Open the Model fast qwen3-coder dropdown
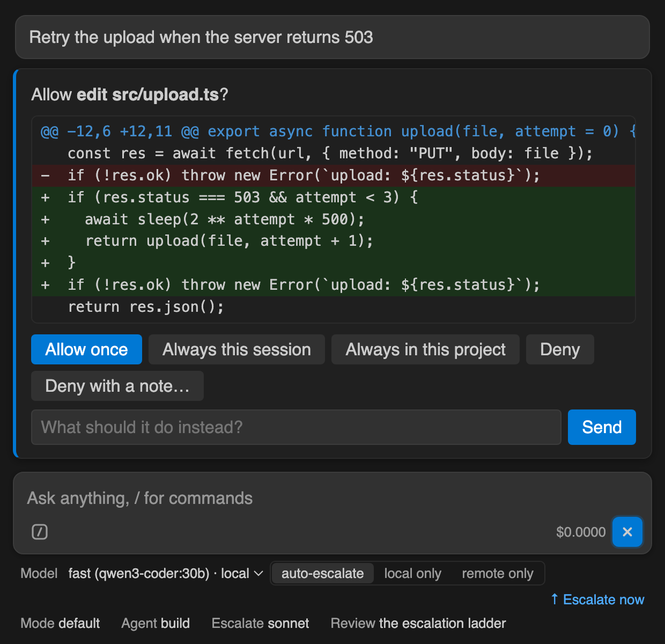Screen dimensions: 665x644 click(x=166, y=573)
